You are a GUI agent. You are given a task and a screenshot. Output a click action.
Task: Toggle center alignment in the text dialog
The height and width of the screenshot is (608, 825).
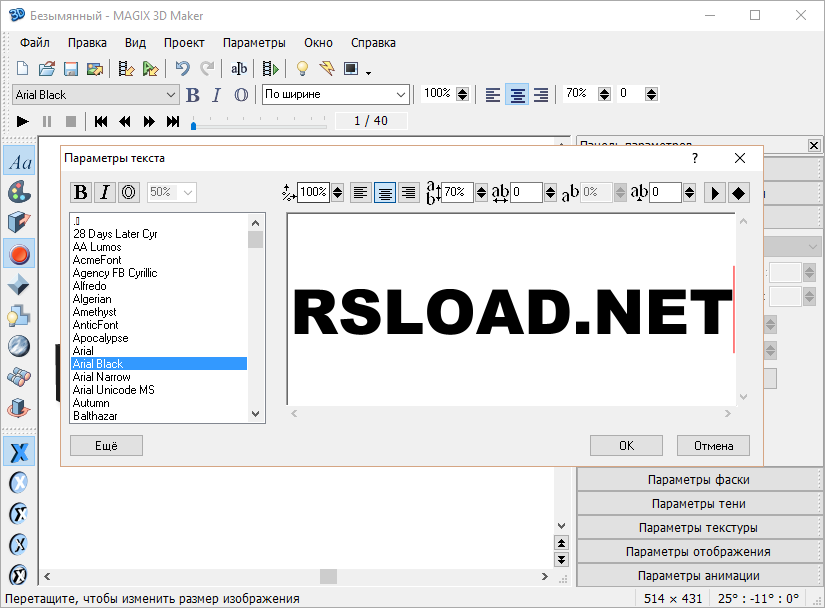coord(385,193)
